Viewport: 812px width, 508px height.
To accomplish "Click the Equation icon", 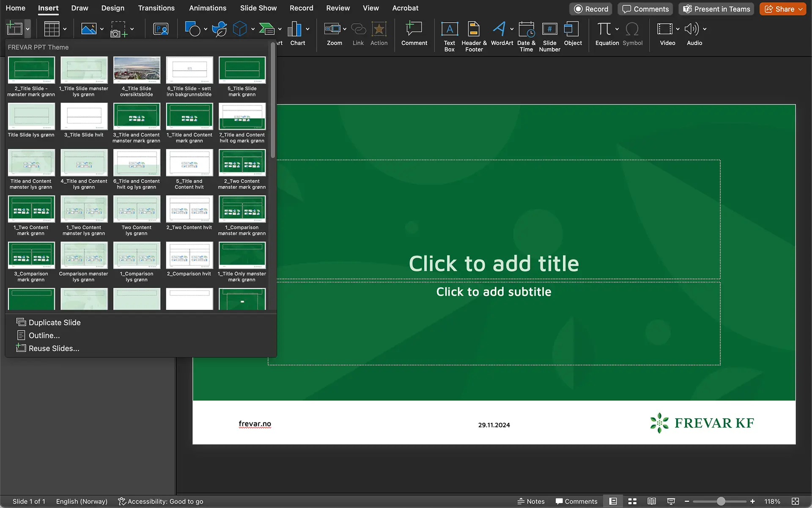I will coord(604,30).
